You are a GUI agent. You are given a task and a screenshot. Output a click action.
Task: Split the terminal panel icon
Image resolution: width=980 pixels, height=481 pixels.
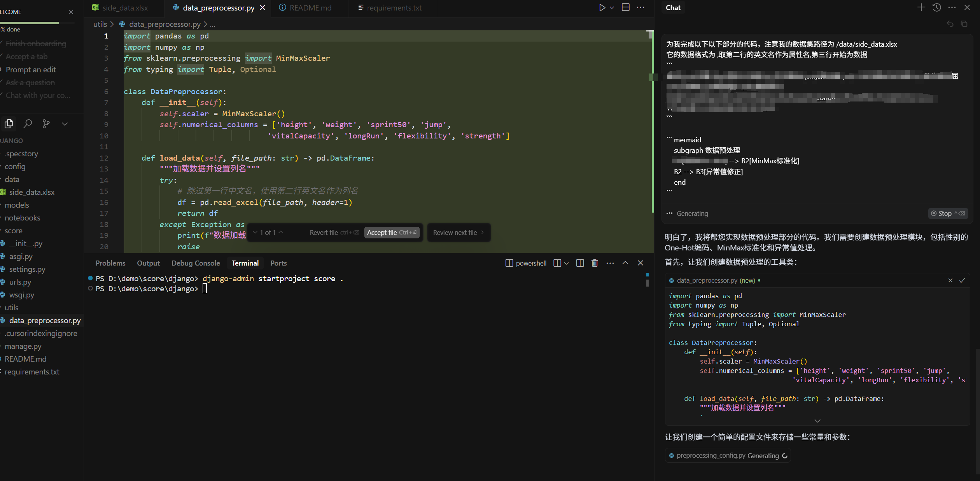(x=580, y=263)
